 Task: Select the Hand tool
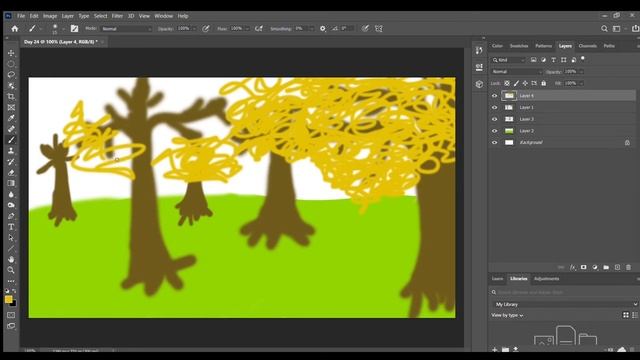[x=11, y=259]
